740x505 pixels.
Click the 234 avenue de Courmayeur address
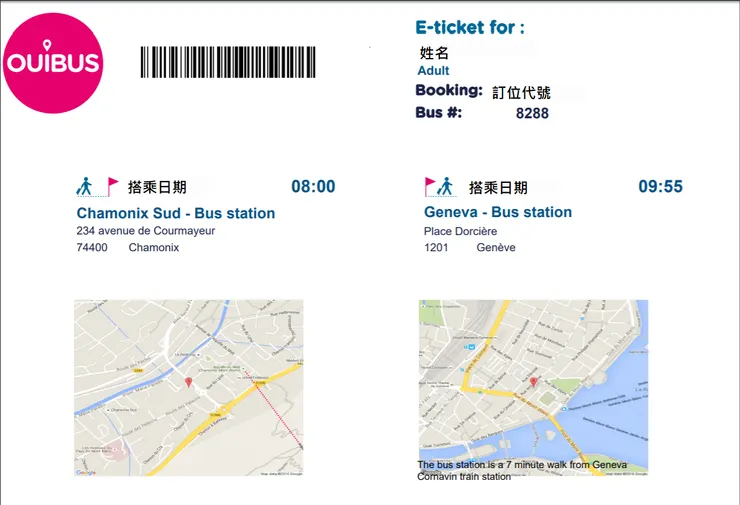click(x=145, y=231)
